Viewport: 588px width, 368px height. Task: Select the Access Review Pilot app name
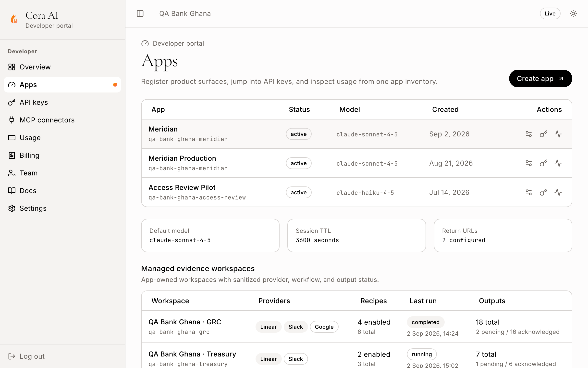coord(182,187)
